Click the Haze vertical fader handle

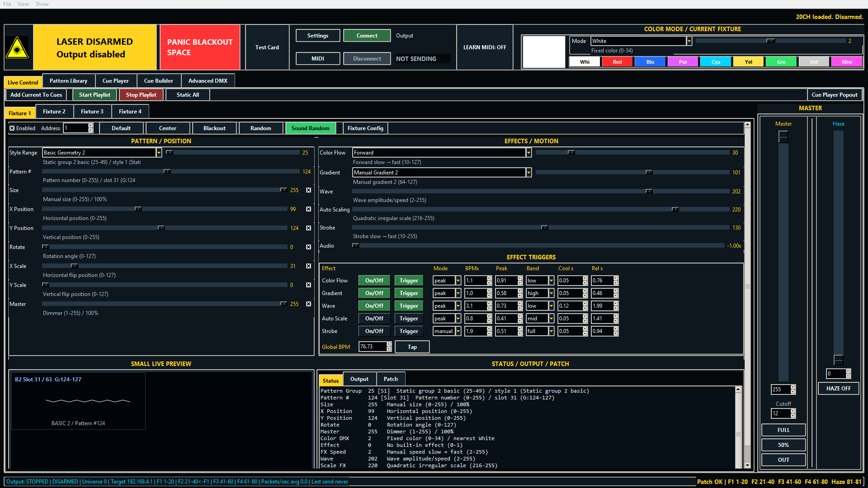pos(838,360)
